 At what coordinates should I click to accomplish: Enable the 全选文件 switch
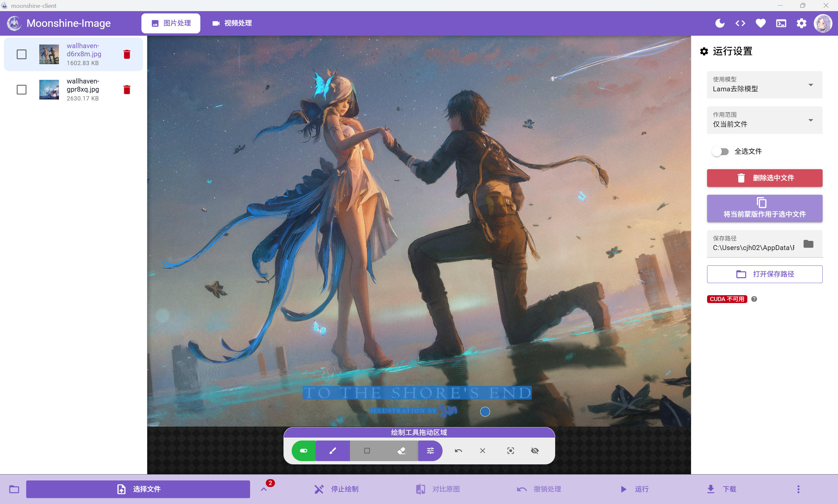pos(720,152)
